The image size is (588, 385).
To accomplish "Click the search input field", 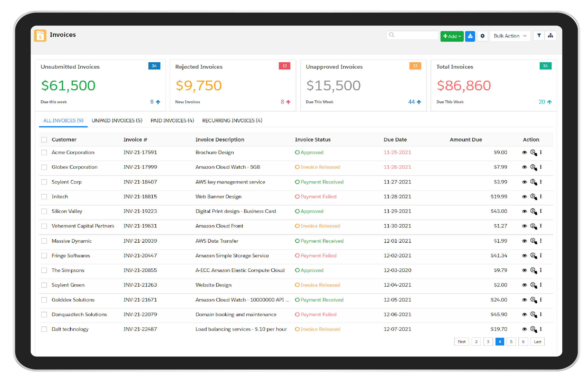I will [412, 35].
